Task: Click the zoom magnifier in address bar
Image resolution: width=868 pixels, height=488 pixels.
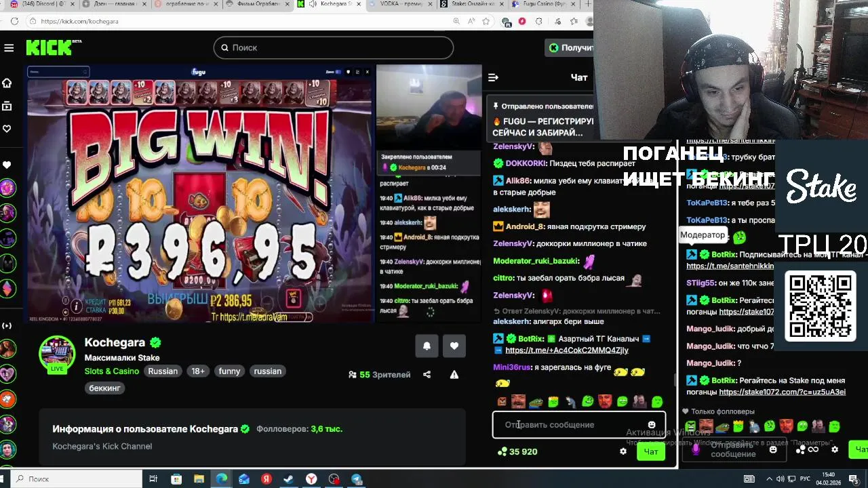Action: click(x=456, y=21)
